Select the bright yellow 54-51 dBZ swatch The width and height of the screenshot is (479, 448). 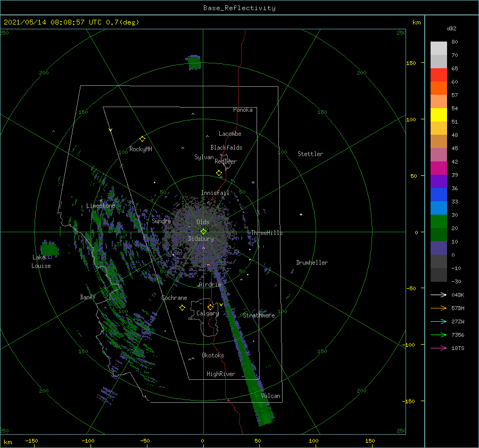click(439, 115)
